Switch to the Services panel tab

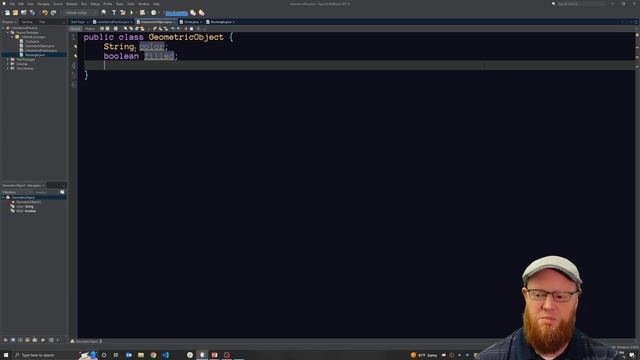click(x=27, y=22)
